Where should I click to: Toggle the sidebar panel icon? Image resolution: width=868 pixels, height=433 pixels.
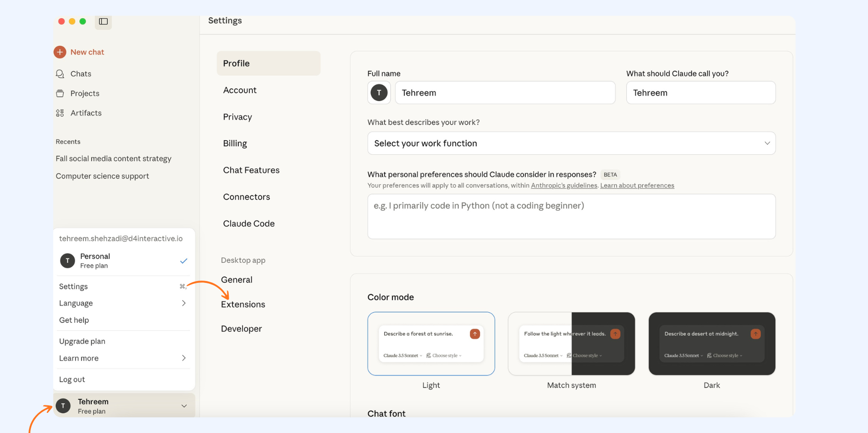(x=103, y=22)
